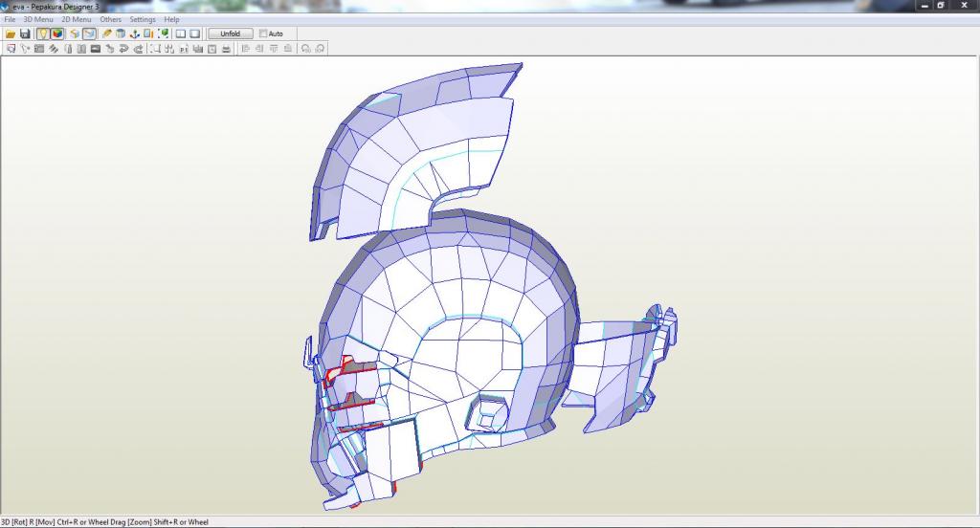Click the first rotate-by-angle icon

(305, 48)
